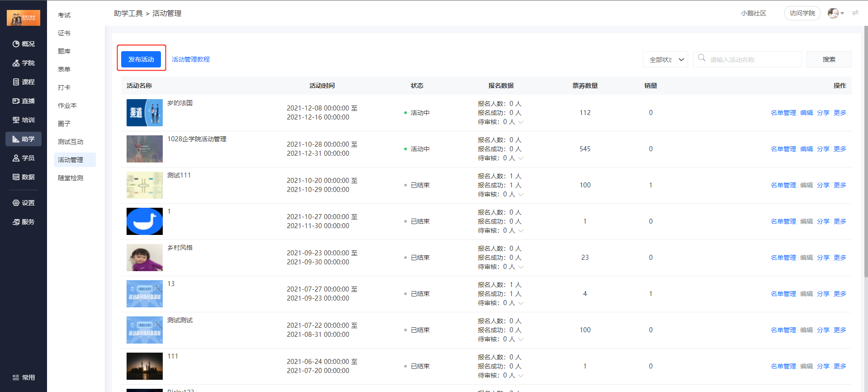Viewport: 868px width, 392px height.
Task: Click the activity name search field
Action: pos(753,60)
